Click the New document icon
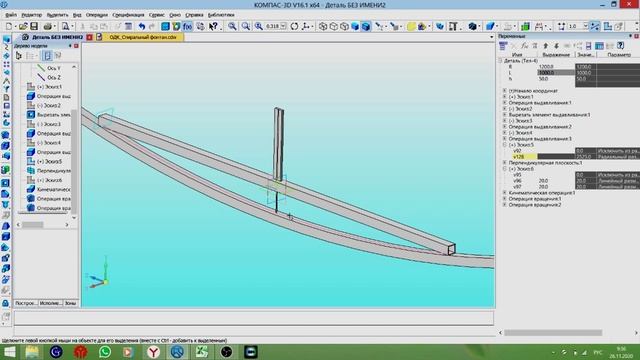The height and width of the screenshot is (360, 640). [9, 26]
